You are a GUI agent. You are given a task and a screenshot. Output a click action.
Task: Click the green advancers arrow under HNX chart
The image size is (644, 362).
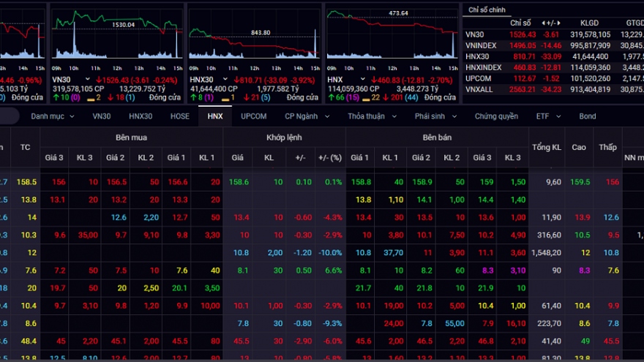(331, 97)
